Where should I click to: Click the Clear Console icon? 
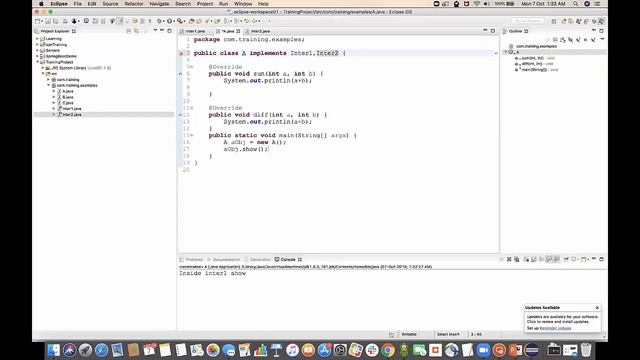tap(527, 259)
